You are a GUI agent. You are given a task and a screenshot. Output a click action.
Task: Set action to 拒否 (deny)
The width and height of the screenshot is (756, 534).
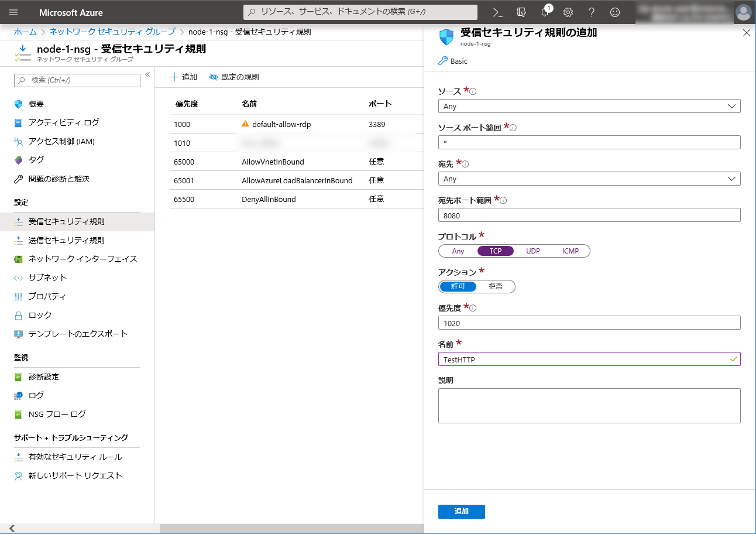click(x=495, y=286)
